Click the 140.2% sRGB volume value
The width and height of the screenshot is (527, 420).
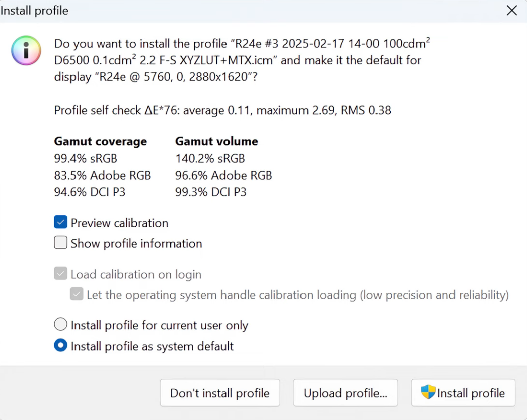[x=210, y=159]
